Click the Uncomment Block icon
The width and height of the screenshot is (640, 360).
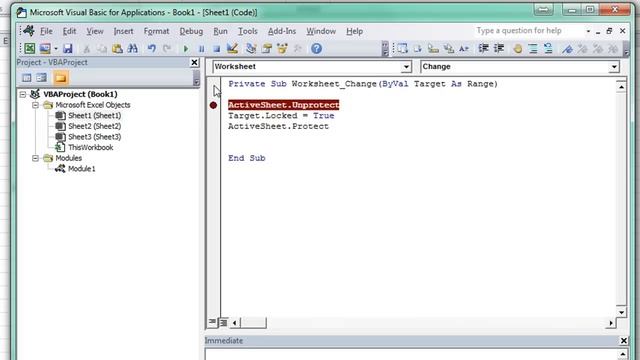548,49
